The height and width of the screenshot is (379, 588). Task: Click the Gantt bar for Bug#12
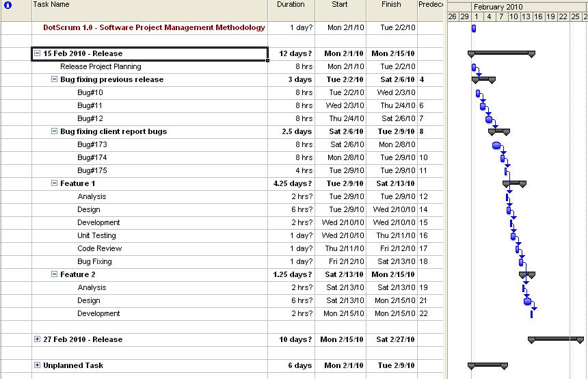(489, 119)
